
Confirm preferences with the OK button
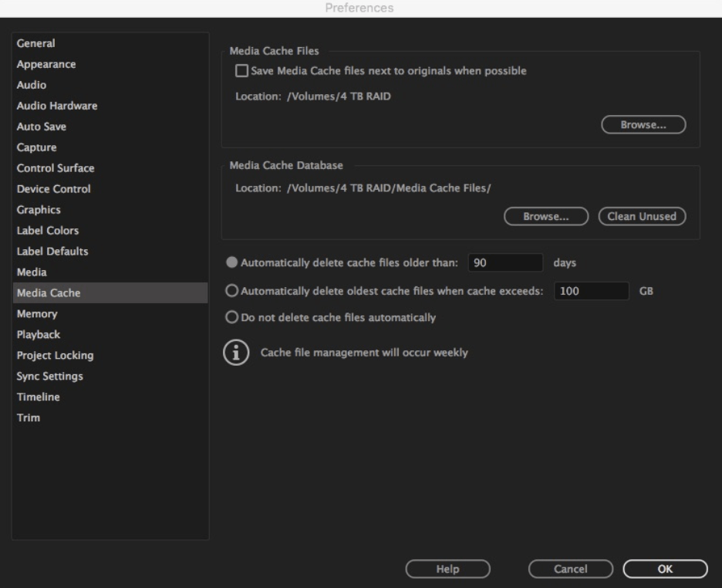click(665, 569)
